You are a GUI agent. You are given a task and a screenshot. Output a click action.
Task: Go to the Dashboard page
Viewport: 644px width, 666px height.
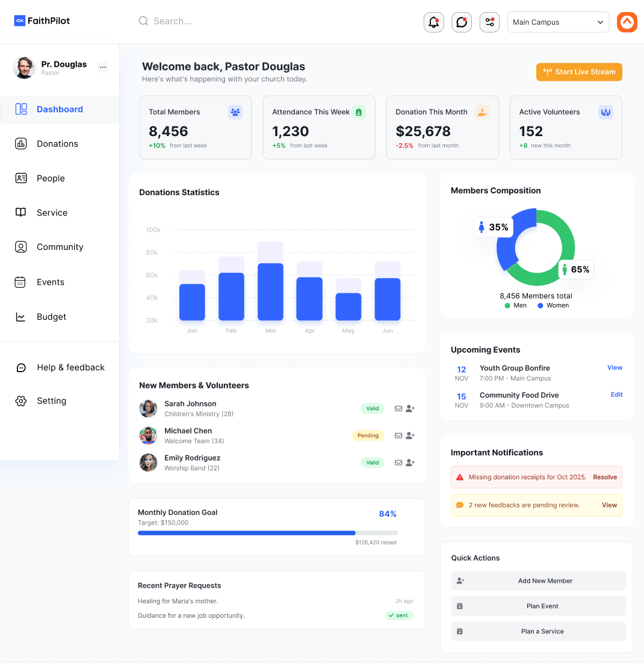[x=60, y=110]
